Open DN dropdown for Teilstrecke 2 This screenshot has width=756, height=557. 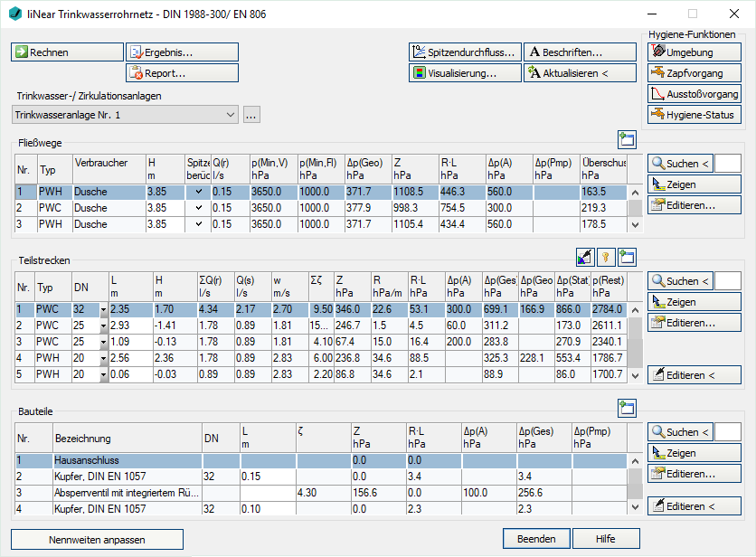pos(104,326)
